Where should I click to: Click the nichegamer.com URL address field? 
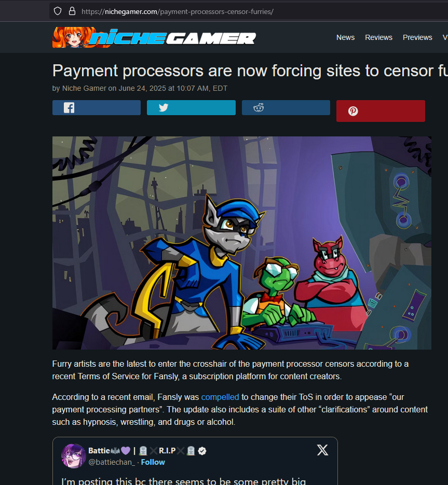pyautogui.click(x=248, y=12)
